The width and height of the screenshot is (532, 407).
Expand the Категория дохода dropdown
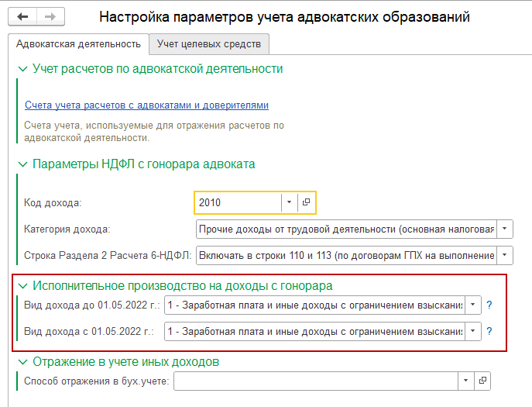[x=504, y=229]
